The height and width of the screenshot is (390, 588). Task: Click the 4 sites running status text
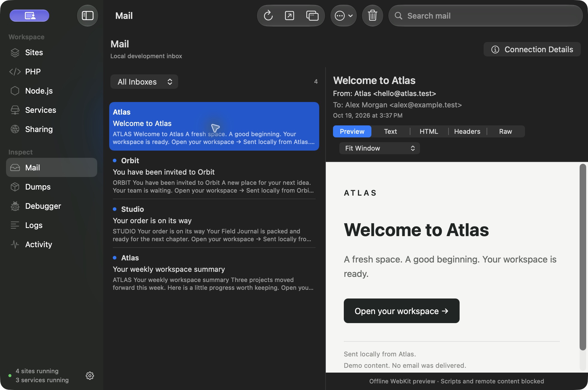[x=37, y=371]
